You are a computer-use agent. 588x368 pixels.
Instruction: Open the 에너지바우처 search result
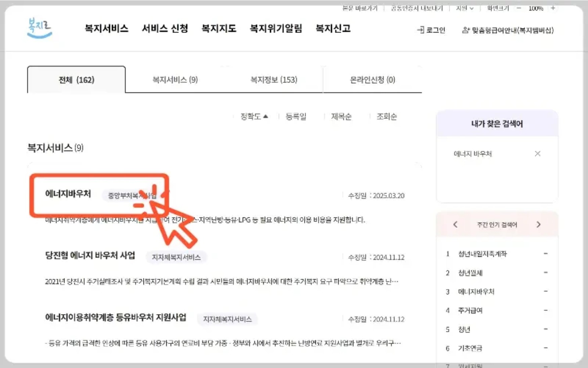(x=68, y=194)
